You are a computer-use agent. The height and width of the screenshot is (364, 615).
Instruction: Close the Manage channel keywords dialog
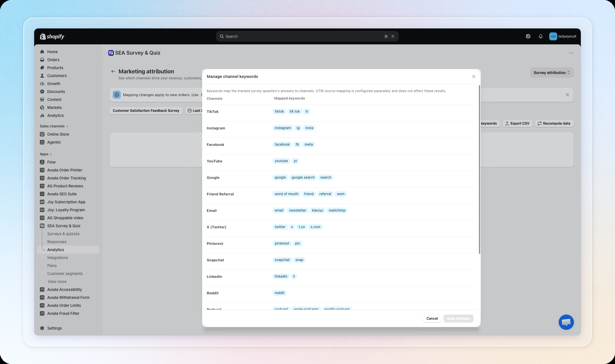click(474, 76)
